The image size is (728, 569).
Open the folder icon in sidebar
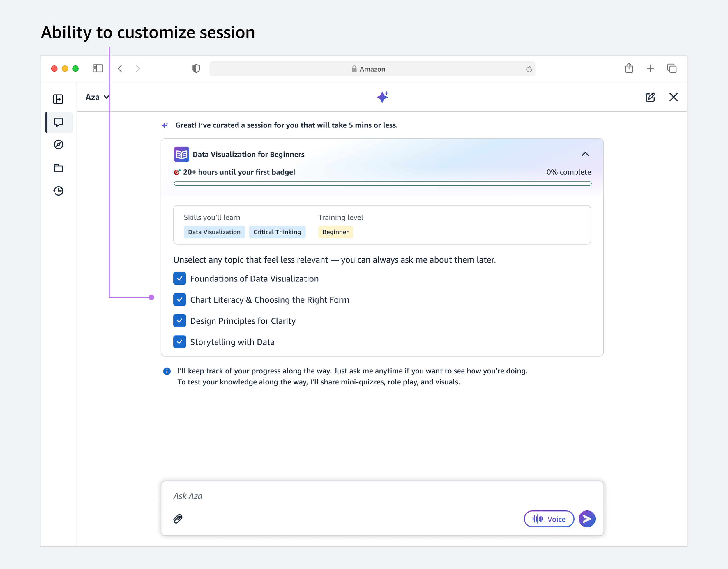coord(58,168)
